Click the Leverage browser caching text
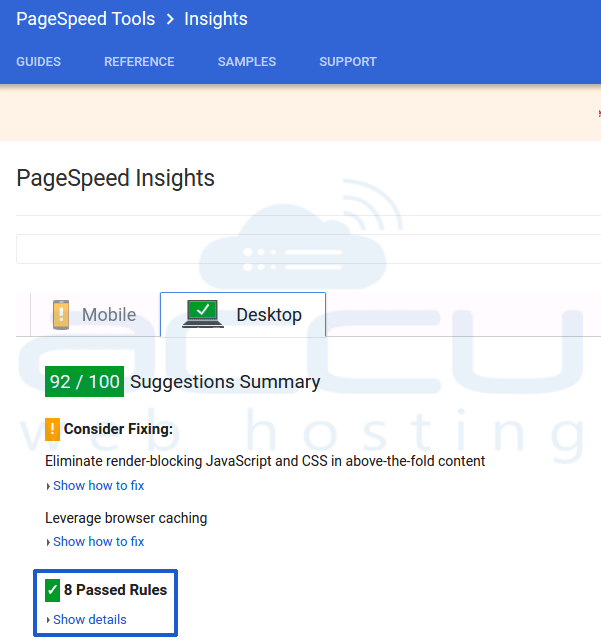The image size is (601, 644). pyautogui.click(x=126, y=518)
